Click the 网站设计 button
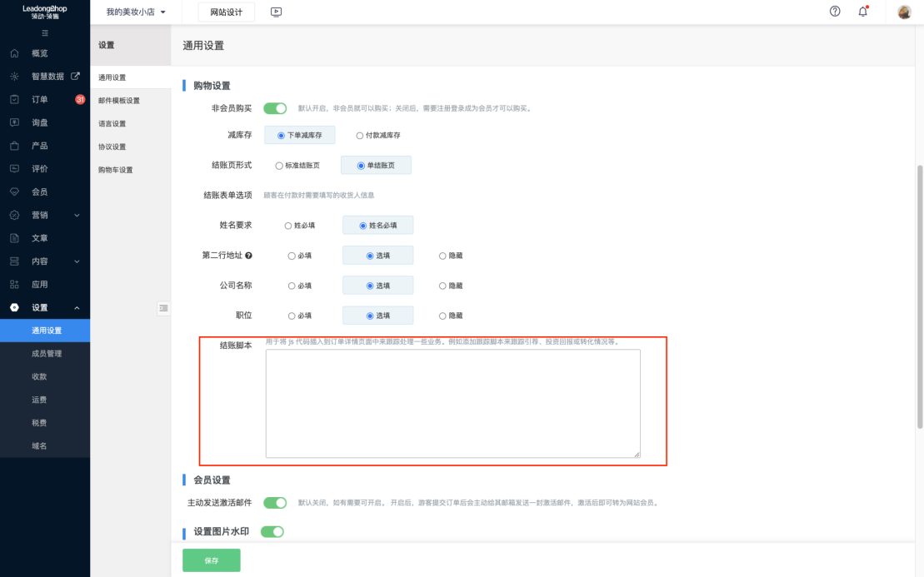Image resolution: width=924 pixels, height=577 pixels. pos(226,12)
